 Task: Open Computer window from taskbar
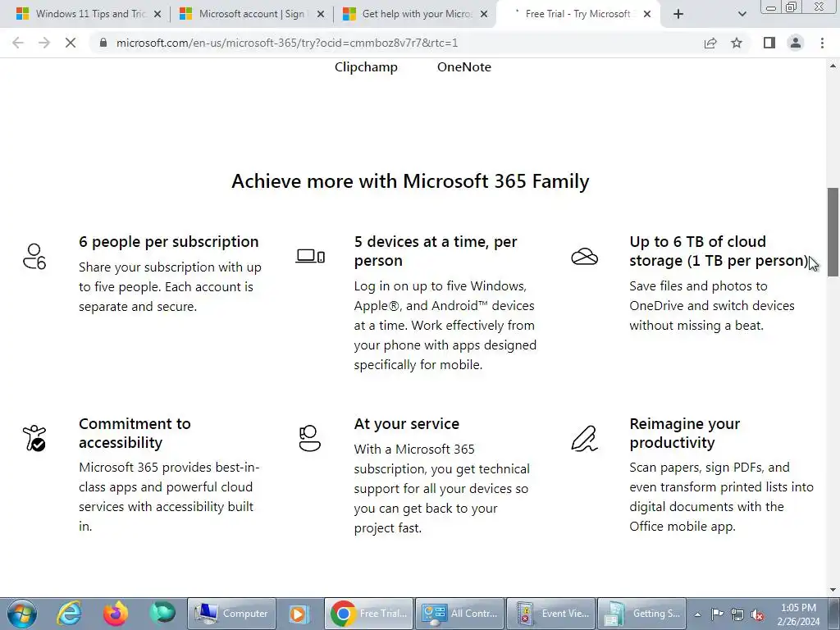(x=232, y=614)
